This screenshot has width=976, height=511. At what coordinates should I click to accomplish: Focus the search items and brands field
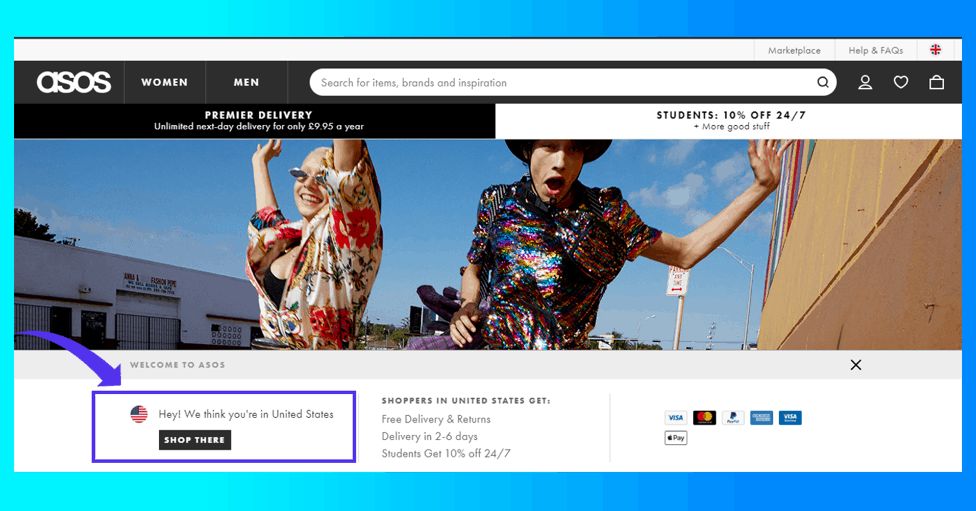click(x=560, y=82)
